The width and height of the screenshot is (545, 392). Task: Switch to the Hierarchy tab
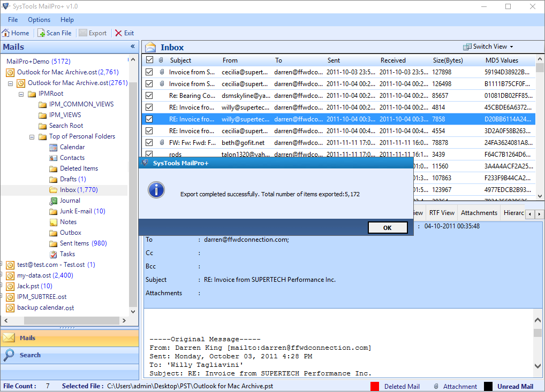point(513,213)
